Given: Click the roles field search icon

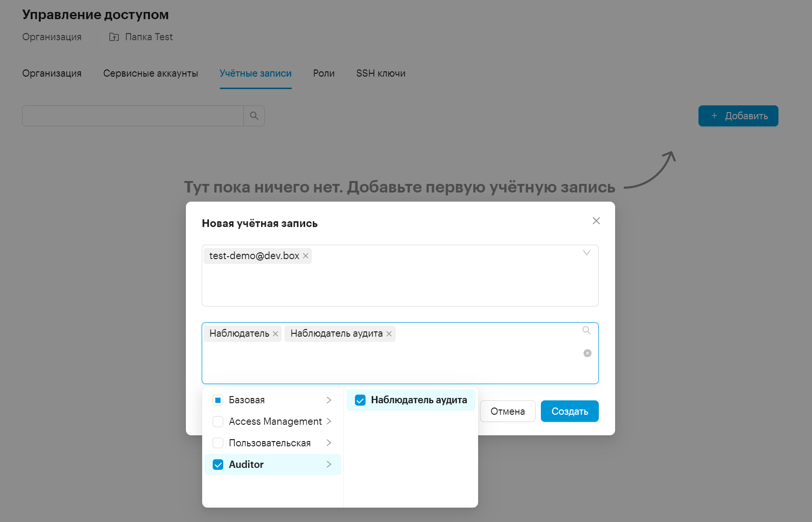Looking at the screenshot, I should (x=586, y=330).
